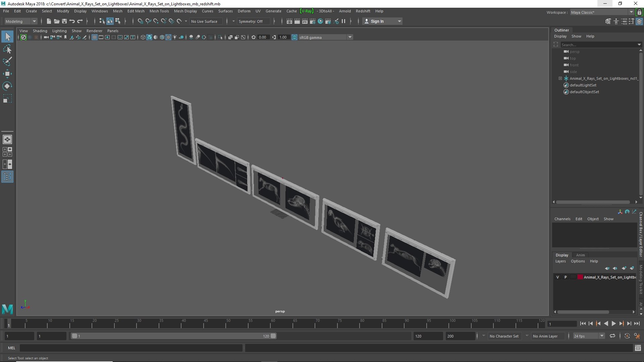Screen dimensions: 644x362
Task: Toggle Auto Key button
Action: (627, 336)
